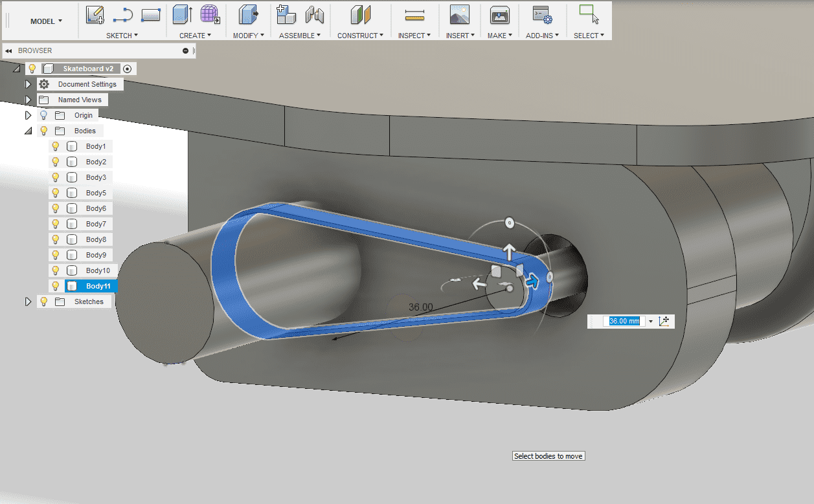Select the New Component assemble icon
814x504 pixels.
(x=286, y=15)
